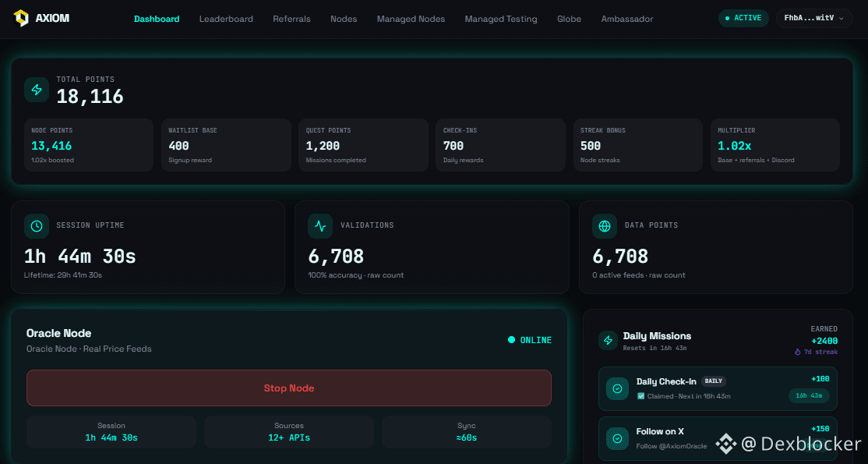Click the +100 reward on Daily Check-In
The width and height of the screenshot is (868, 464).
(x=820, y=379)
